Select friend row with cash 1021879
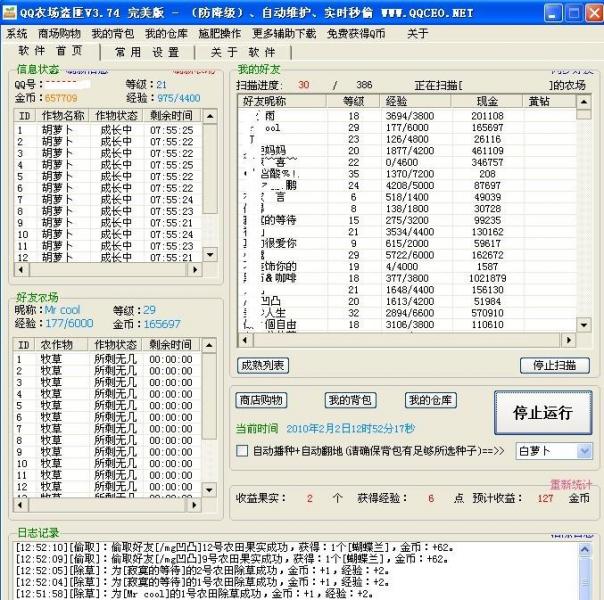The image size is (604, 600). pyautogui.click(x=407, y=278)
